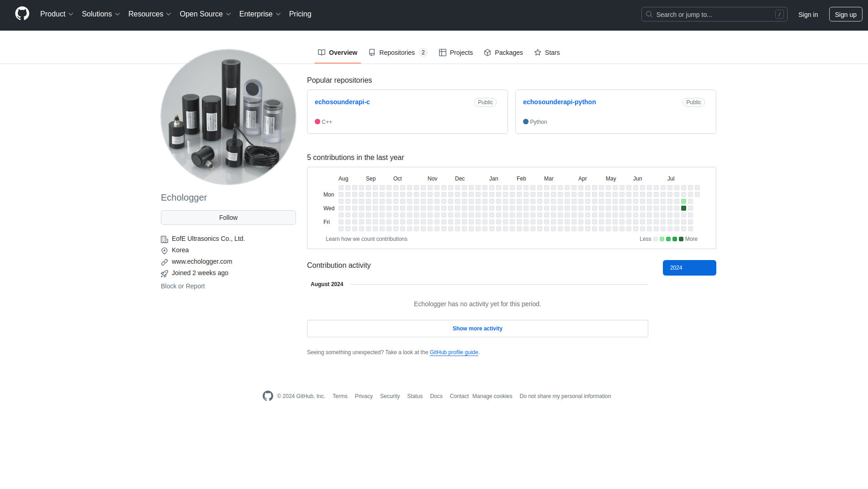Image resolution: width=868 pixels, height=489 pixels.
Task: Visit www.echologger.com website link
Action: (x=202, y=261)
